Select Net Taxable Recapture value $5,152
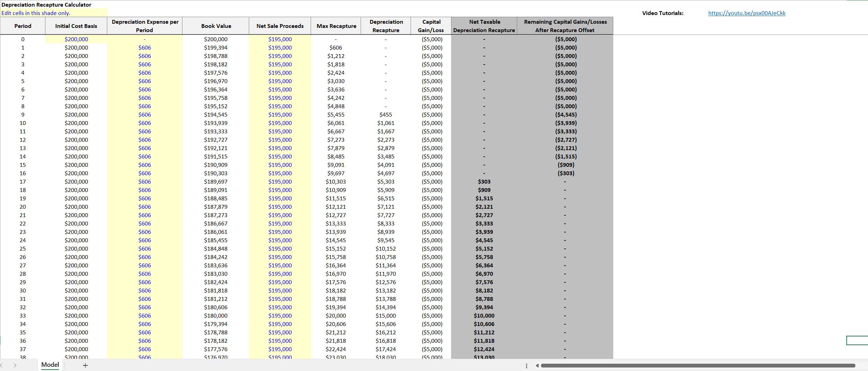The height and width of the screenshot is (371, 868). pos(484,248)
